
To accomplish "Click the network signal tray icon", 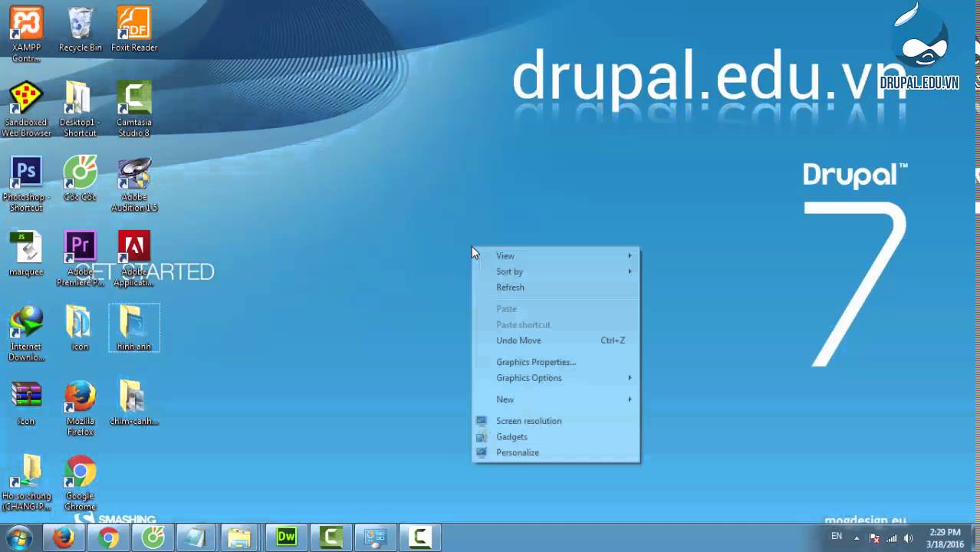I will [891, 538].
